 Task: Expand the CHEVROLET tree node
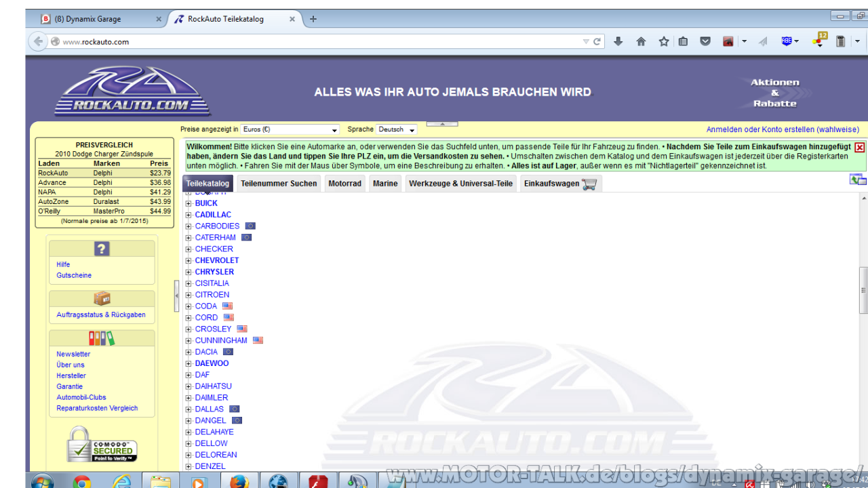(x=189, y=260)
